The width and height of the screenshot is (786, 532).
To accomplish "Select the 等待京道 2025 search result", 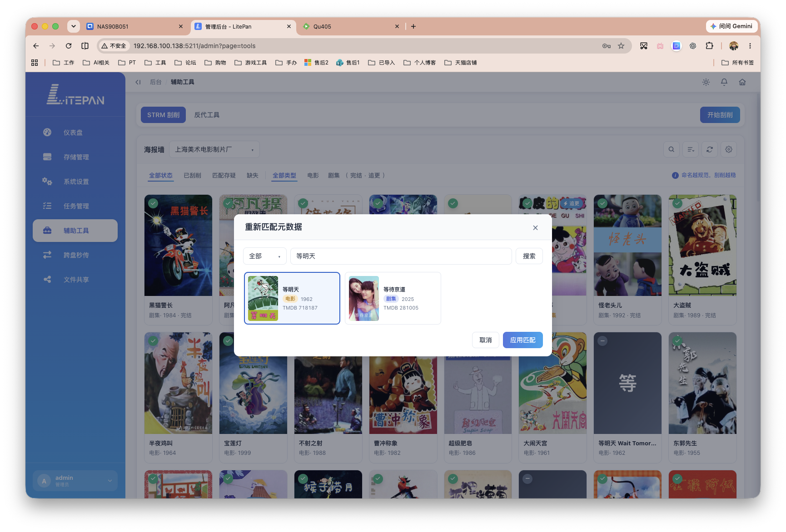I will 393,298.
